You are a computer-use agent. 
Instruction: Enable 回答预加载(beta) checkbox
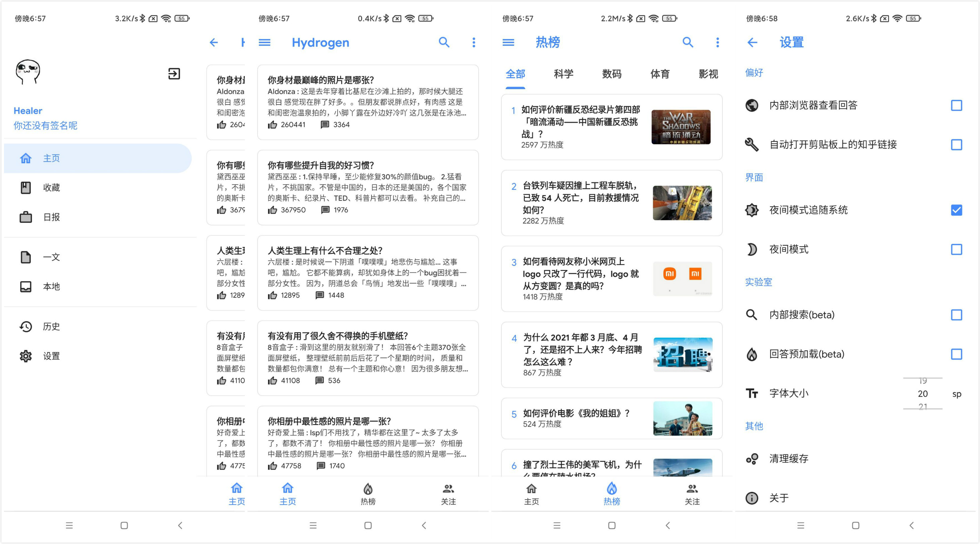point(957,354)
